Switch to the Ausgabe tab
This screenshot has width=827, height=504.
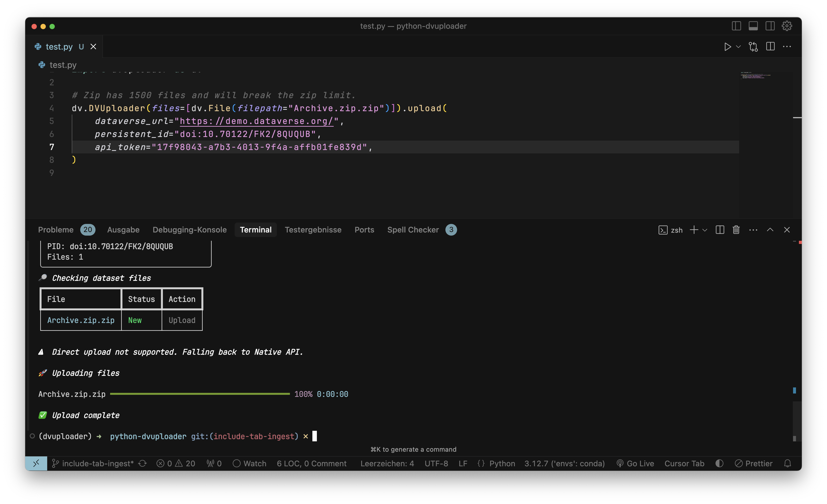click(123, 230)
